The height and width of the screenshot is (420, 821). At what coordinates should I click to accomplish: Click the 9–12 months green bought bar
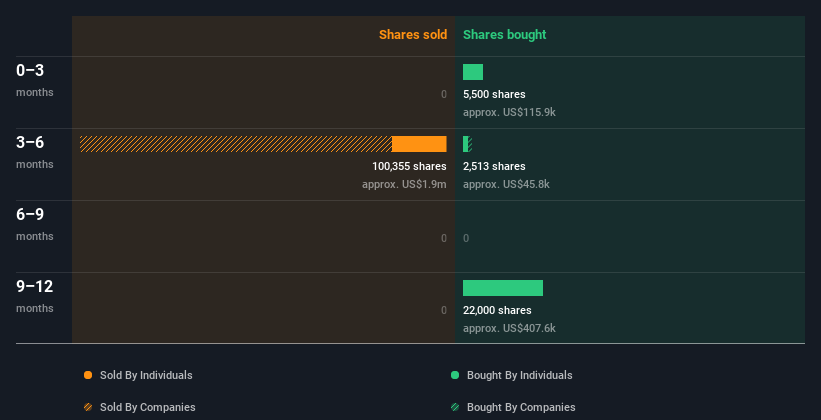tap(503, 288)
